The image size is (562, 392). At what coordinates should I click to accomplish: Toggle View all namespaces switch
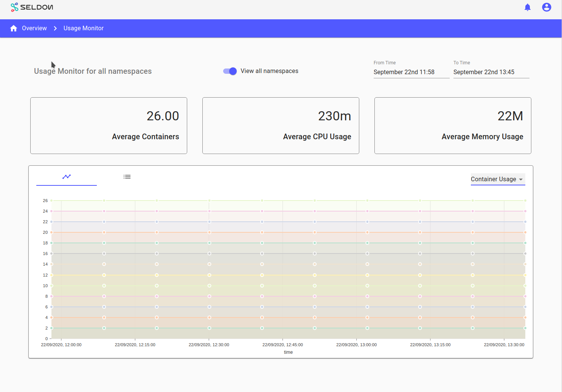(x=230, y=71)
